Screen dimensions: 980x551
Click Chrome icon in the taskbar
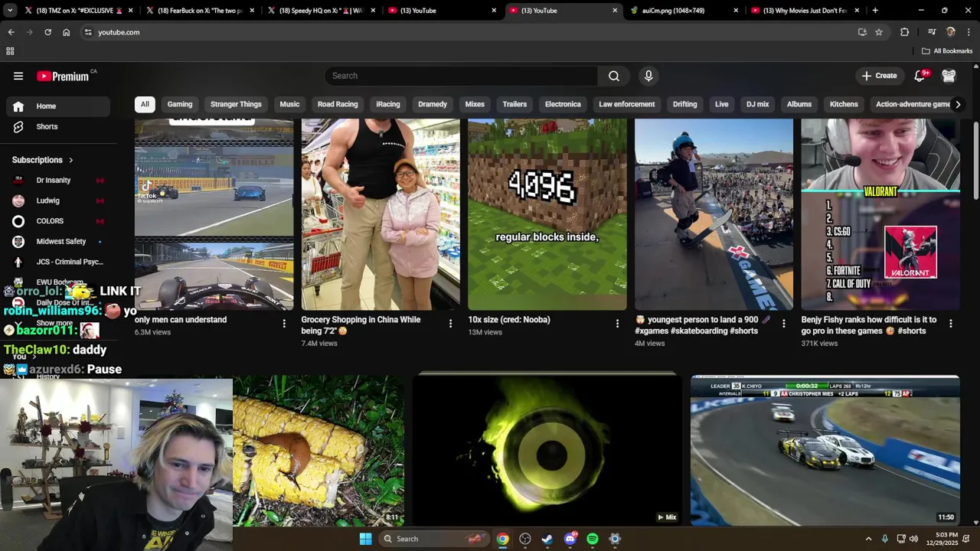pyautogui.click(x=502, y=539)
